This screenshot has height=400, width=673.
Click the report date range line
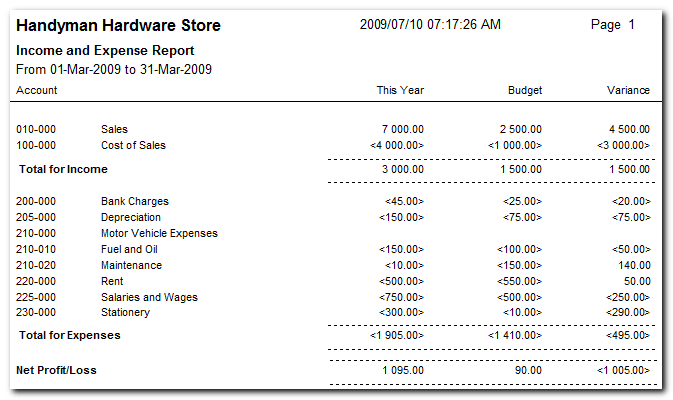pos(114,69)
